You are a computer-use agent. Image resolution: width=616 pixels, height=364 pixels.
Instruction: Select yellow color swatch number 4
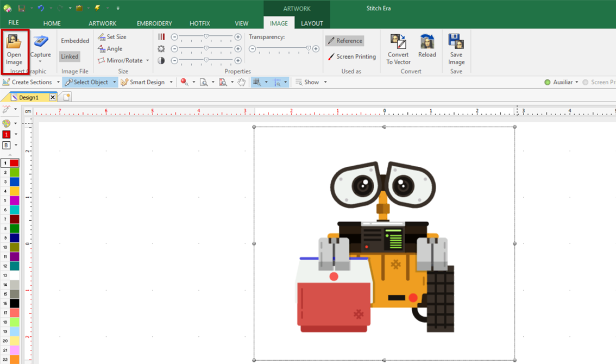tap(14, 191)
